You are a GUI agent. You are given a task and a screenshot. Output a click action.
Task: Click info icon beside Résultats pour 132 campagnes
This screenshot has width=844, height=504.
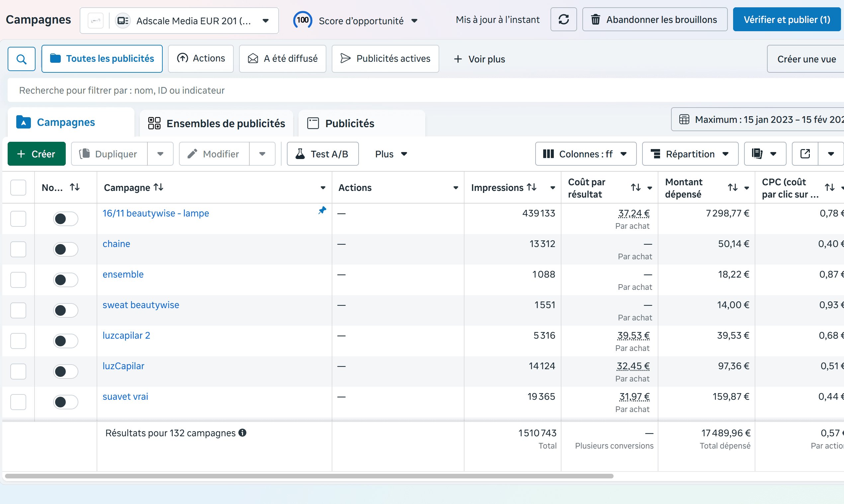click(242, 433)
